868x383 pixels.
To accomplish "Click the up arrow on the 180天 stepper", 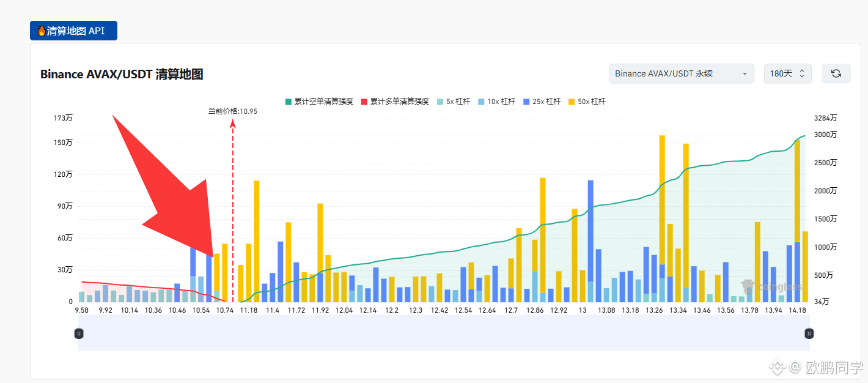I will pyautogui.click(x=802, y=70).
